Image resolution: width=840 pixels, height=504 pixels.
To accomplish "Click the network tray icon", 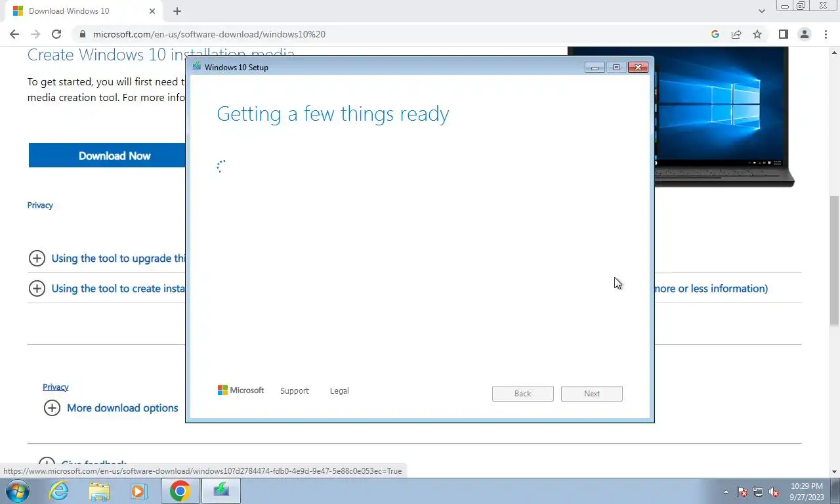I will click(x=758, y=492).
